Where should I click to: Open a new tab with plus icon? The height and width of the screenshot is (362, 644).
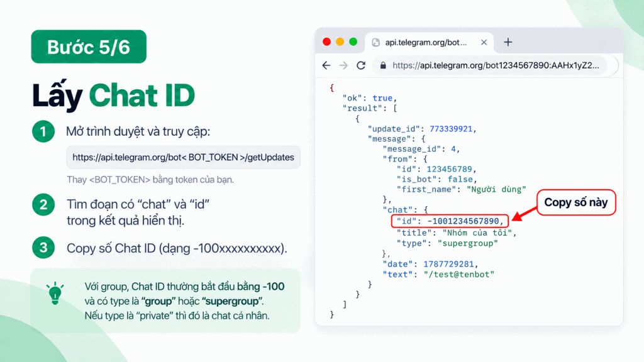(x=508, y=42)
